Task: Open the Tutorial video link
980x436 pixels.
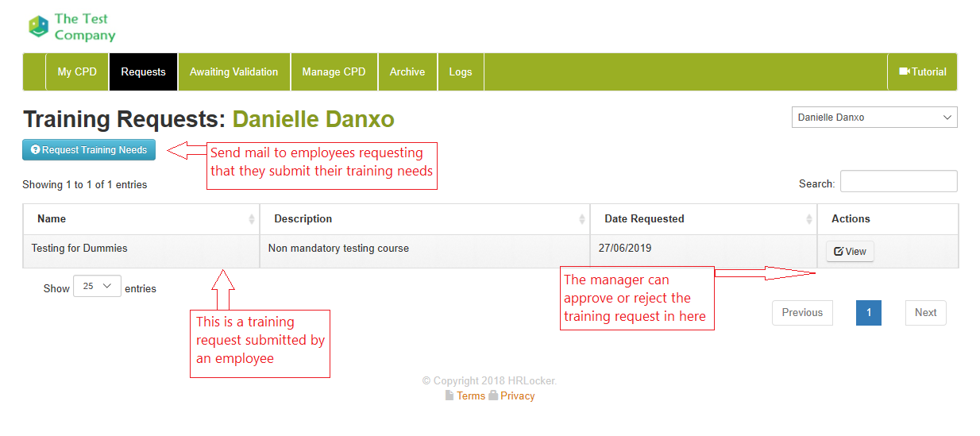Action: [x=922, y=71]
